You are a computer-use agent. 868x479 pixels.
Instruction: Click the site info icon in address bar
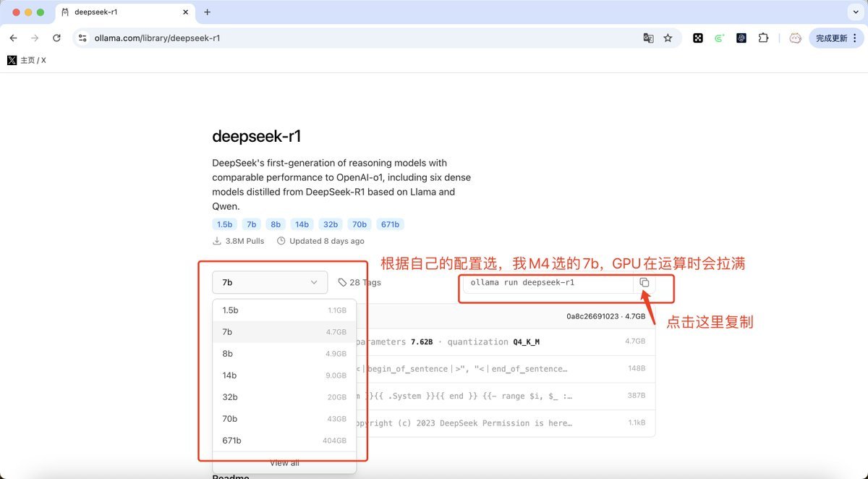pos(82,38)
